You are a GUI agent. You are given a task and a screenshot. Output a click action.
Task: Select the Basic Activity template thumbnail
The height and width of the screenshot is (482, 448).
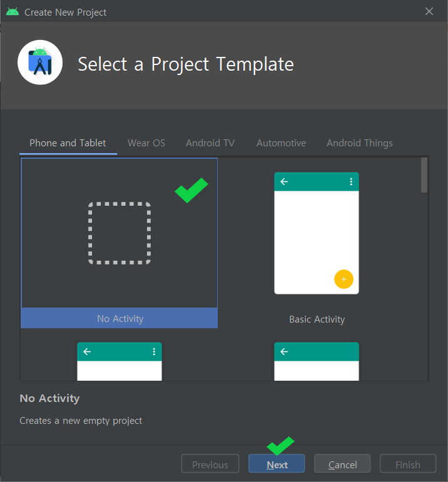click(x=317, y=233)
